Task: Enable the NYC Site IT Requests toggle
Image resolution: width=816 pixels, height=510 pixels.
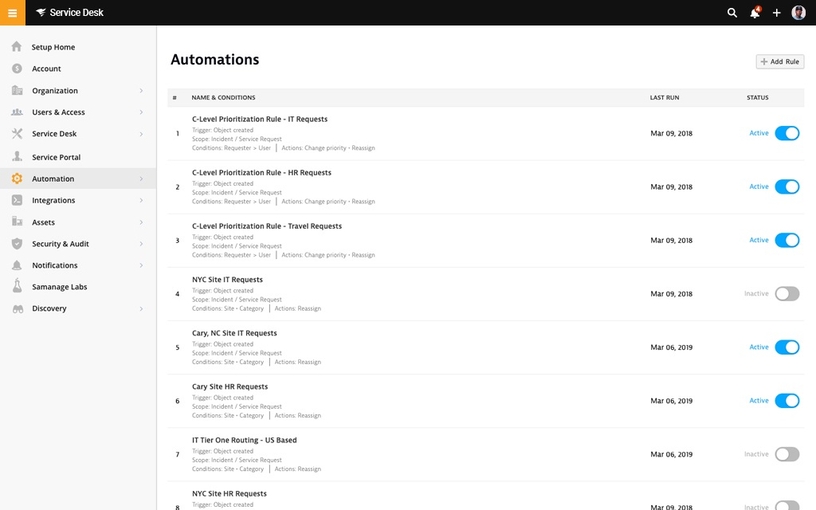Action: [787, 294]
